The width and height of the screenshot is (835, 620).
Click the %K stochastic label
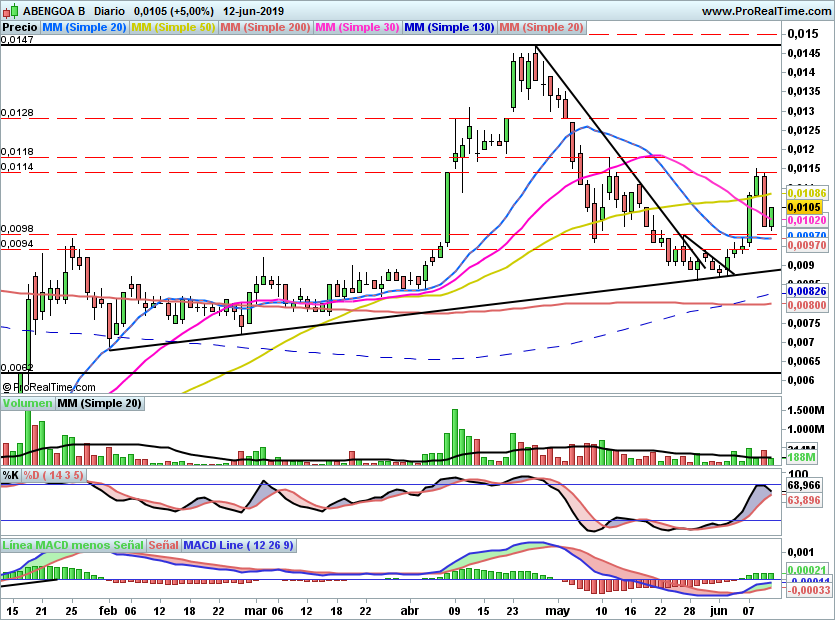pos(11,474)
